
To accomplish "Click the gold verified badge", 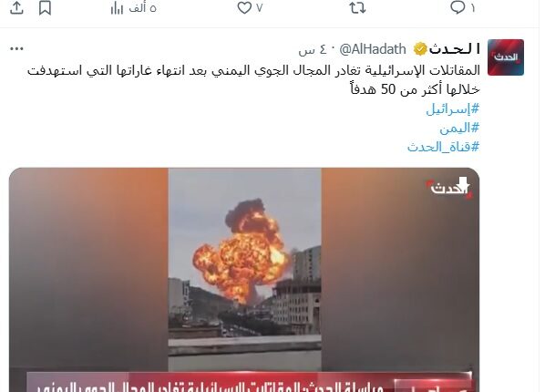I will 420,49.
